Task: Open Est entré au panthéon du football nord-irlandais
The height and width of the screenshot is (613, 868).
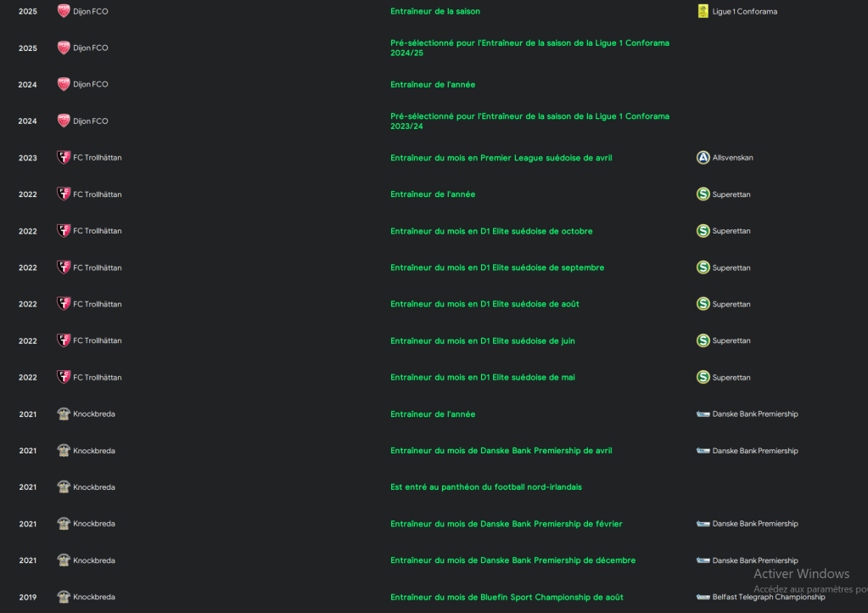Action: [485, 487]
